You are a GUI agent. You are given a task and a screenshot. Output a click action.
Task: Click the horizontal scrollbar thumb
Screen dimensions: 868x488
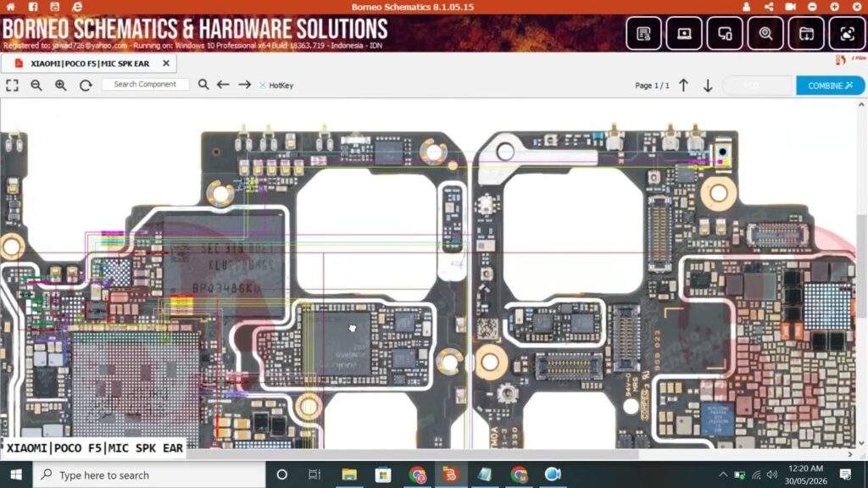tap(413, 454)
